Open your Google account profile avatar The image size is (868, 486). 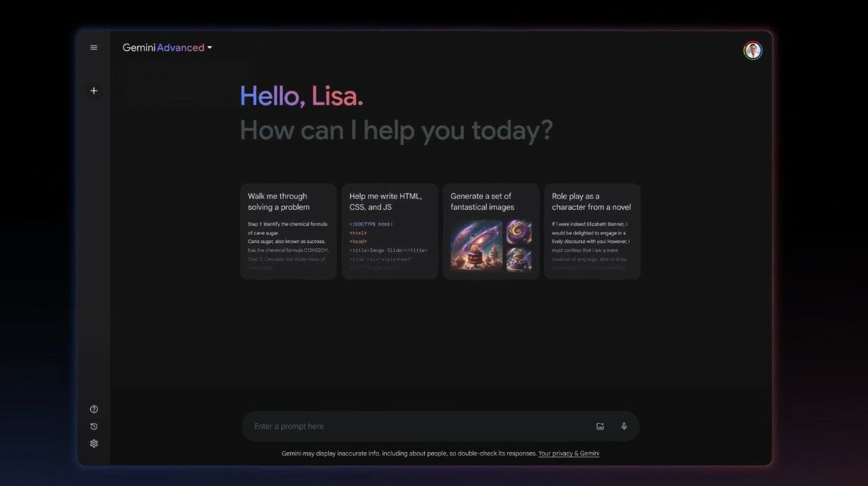point(752,49)
